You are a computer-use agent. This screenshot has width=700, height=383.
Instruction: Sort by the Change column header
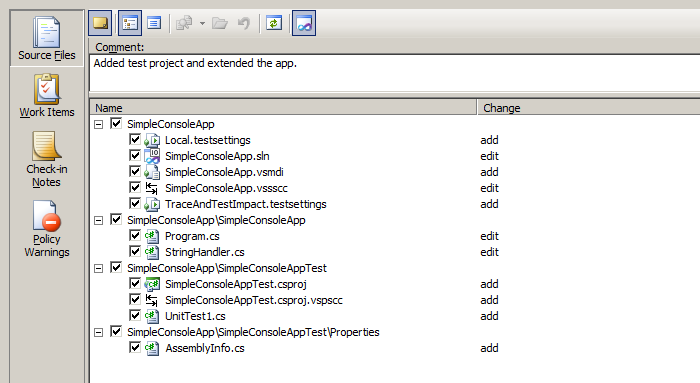(x=589, y=108)
